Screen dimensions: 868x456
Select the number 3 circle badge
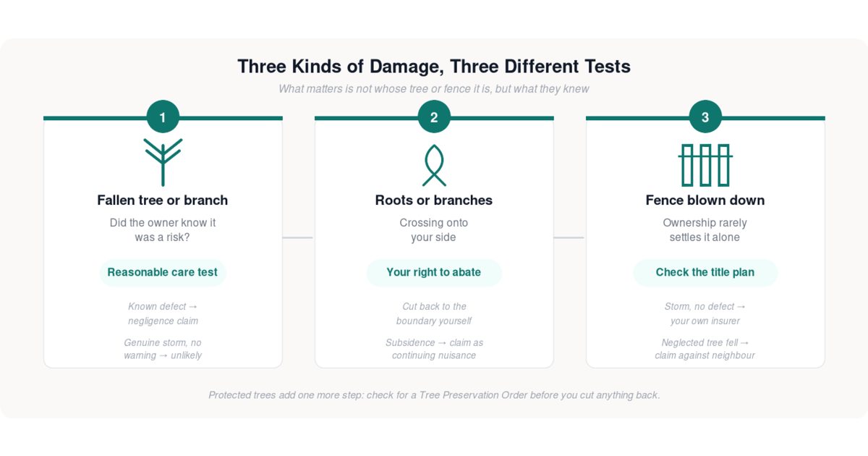[x=705, y=117]
